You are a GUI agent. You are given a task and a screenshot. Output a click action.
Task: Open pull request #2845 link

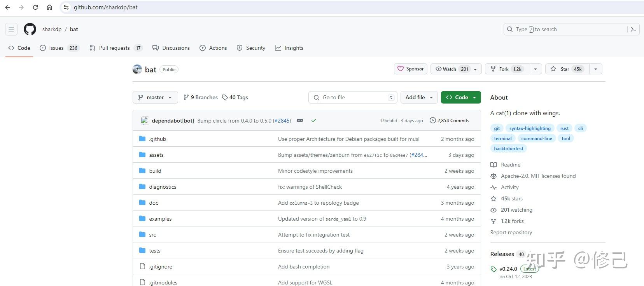(x=282, y=121)
